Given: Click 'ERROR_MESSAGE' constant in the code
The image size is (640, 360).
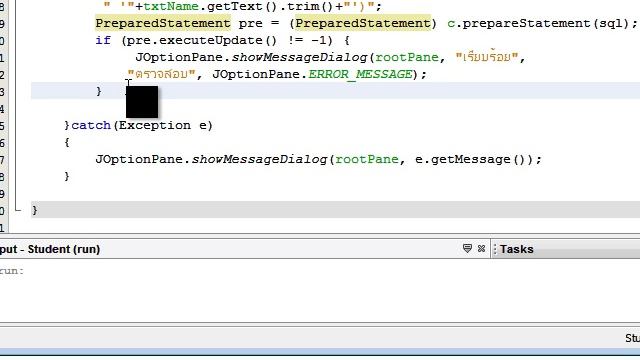Looking at the screenshot, I should (x=360, y=74).
